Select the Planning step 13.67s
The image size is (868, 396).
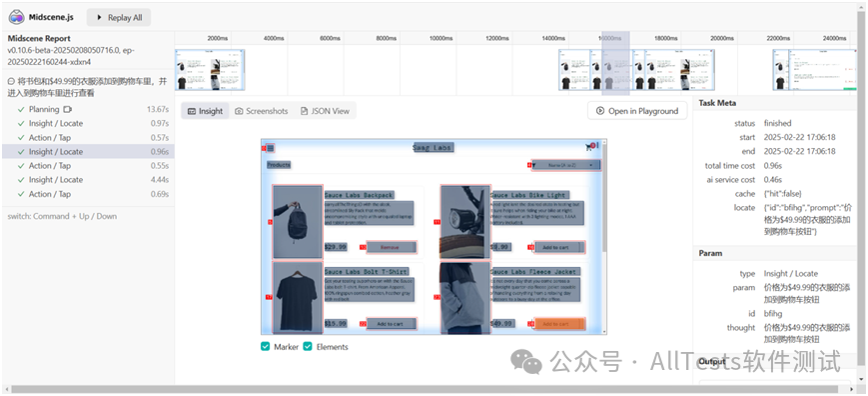(88, 109)
